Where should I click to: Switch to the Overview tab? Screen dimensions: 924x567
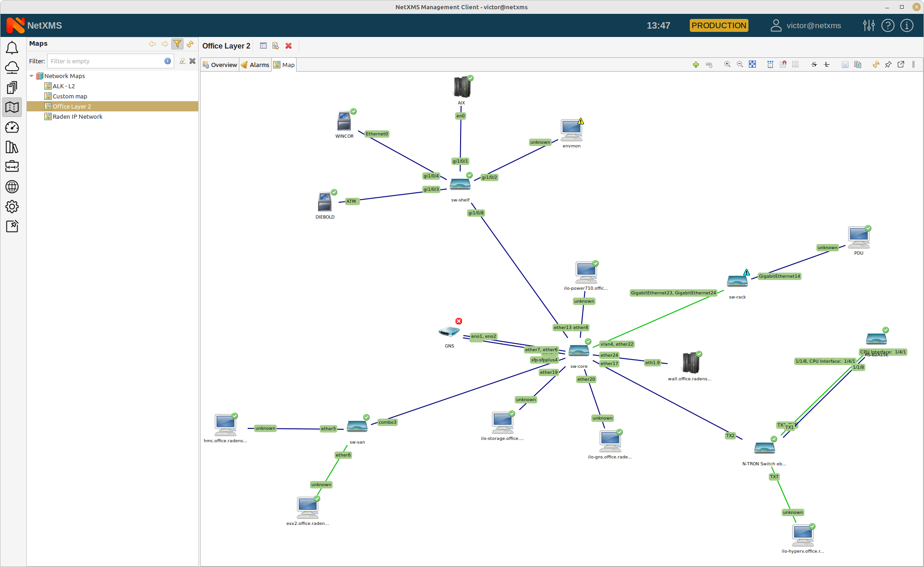(x=220, y=65)
